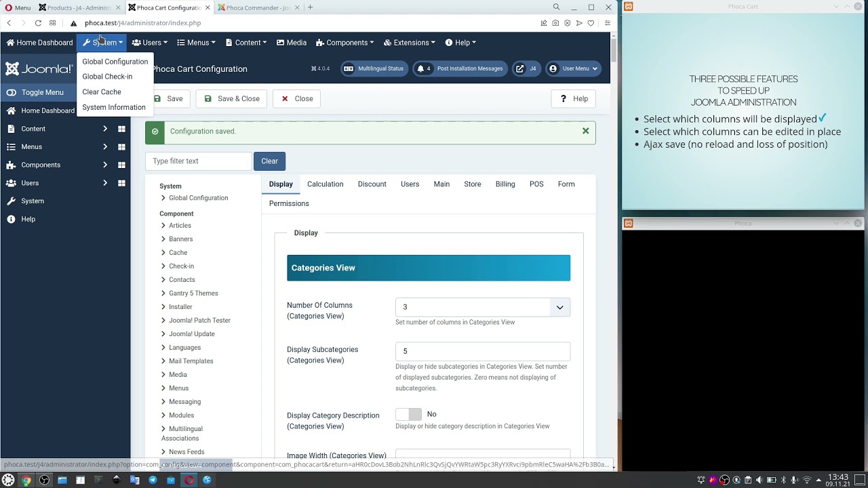The width and height of the screenshot is (868, 488).
Task: Switch to the Discount tab
Action: 372,184
